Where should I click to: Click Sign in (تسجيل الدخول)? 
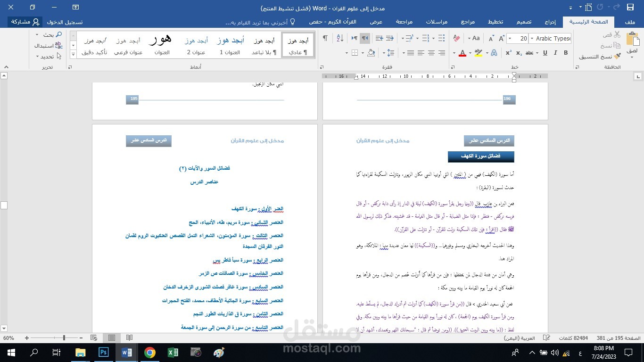65,22
